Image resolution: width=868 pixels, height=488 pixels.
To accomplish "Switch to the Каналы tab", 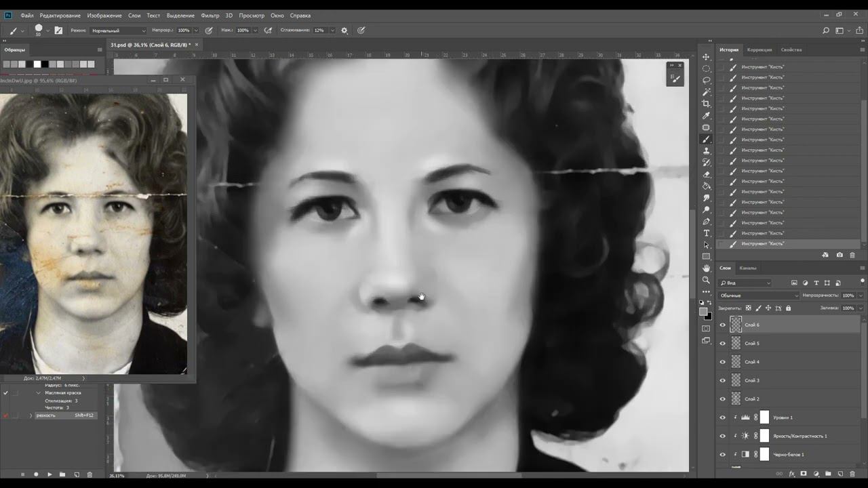I will click(x=748, y=268).
